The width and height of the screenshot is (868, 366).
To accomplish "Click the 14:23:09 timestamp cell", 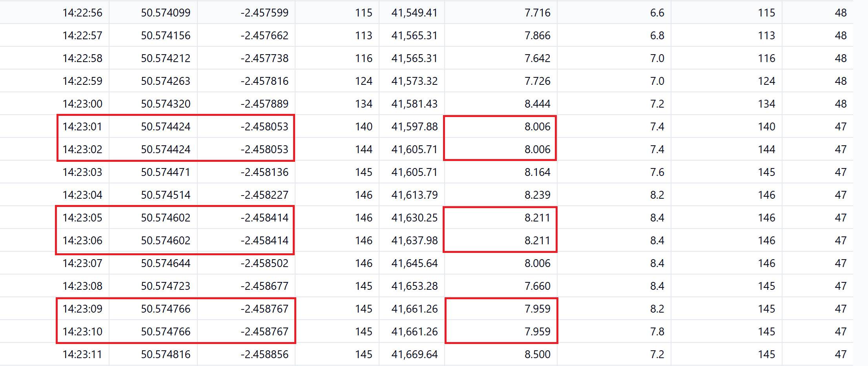I will 82,309.
